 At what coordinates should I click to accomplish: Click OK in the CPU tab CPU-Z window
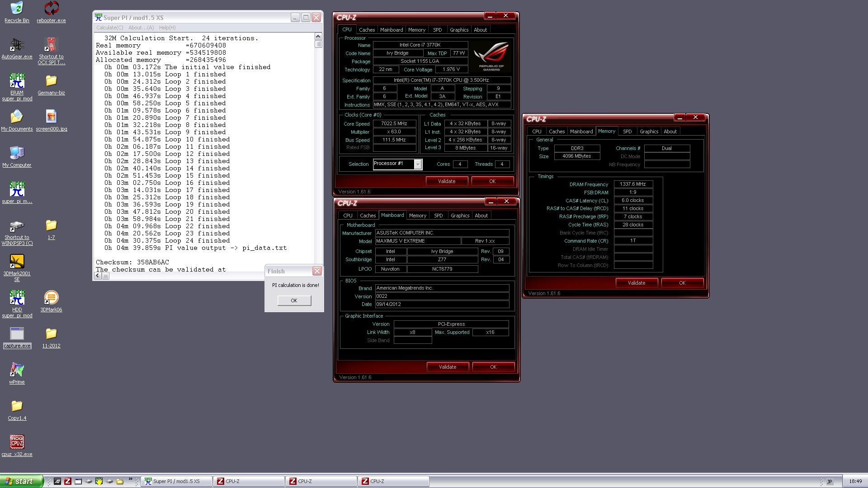[492, 181]
